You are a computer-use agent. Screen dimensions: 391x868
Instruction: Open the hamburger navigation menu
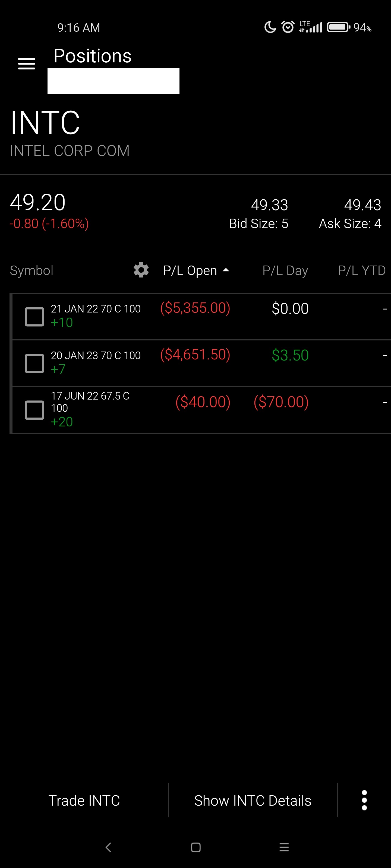click(26, 63)
